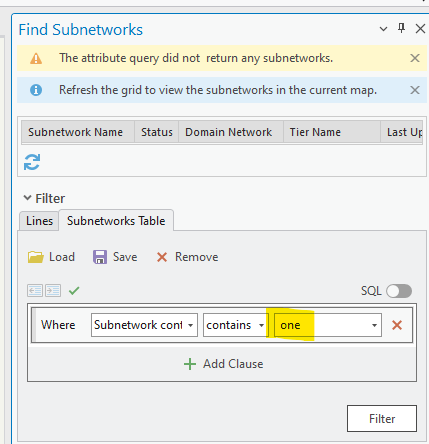
Task: Open the Subnetwork field dropdown
Action: (x=144, y=325)
